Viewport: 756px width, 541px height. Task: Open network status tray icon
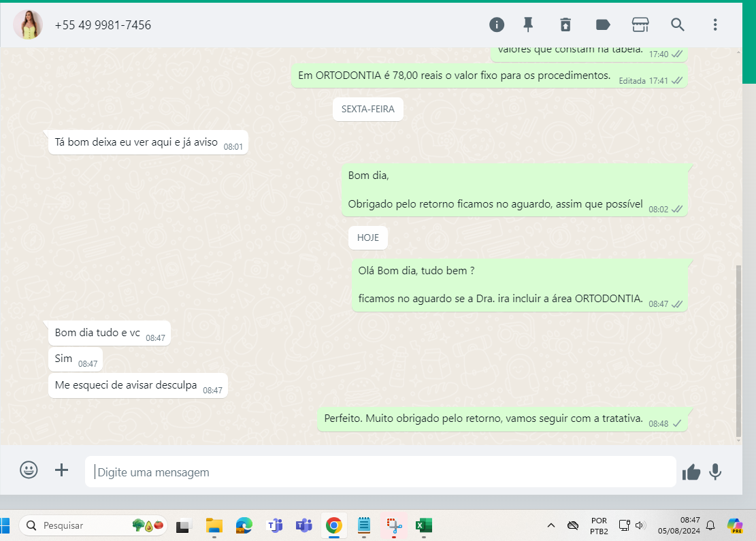click(625, 525)
